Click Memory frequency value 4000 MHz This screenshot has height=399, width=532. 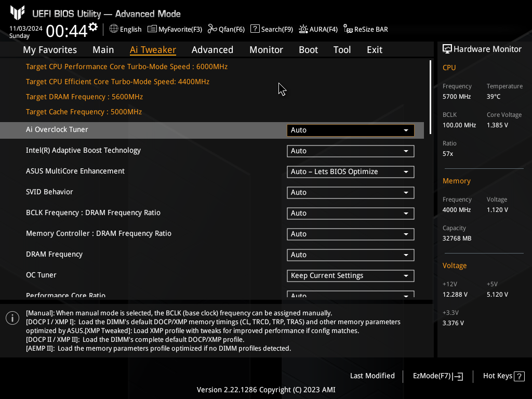click(456, 210)
